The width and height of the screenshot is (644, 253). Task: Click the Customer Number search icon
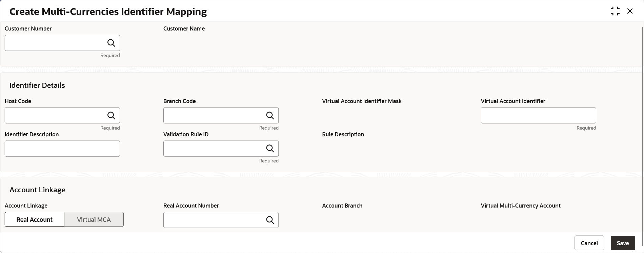(x=111, y=43)
